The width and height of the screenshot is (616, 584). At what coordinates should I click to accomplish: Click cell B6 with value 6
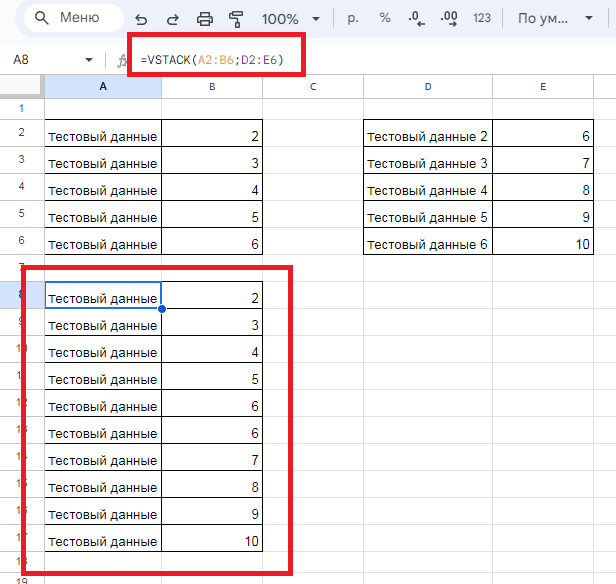tap(212, 241)
